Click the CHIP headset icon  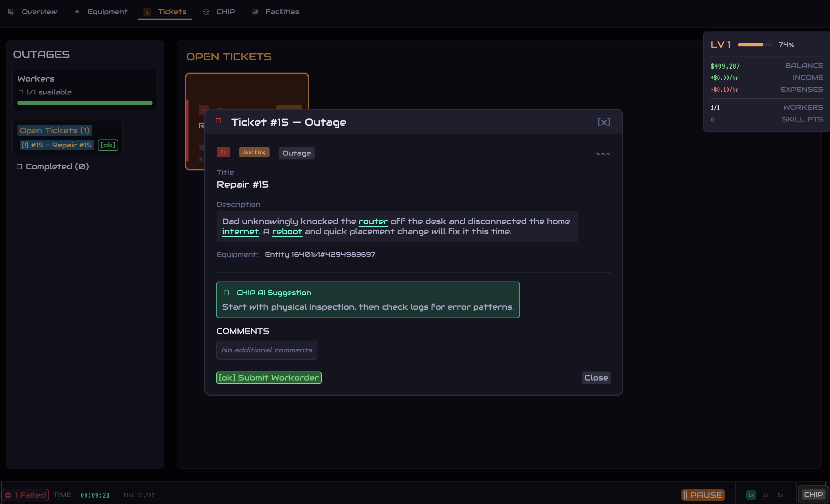coord(206,12)
